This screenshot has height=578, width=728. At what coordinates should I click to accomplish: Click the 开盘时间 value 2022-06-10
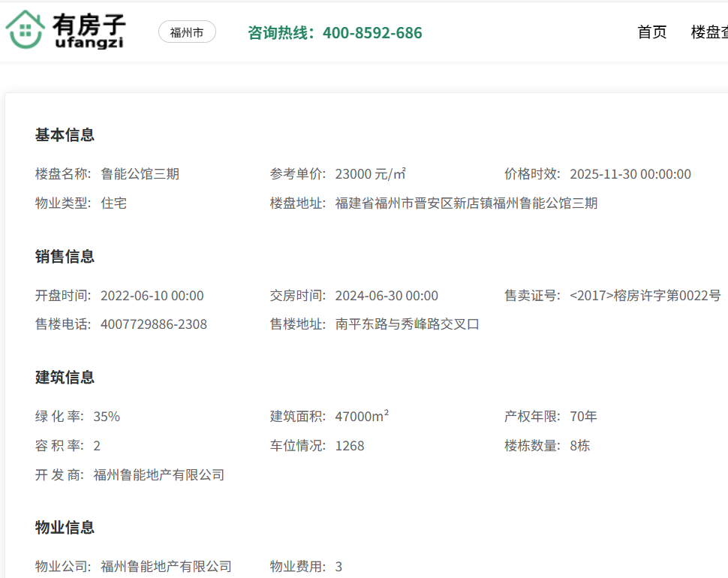(152, 296)
